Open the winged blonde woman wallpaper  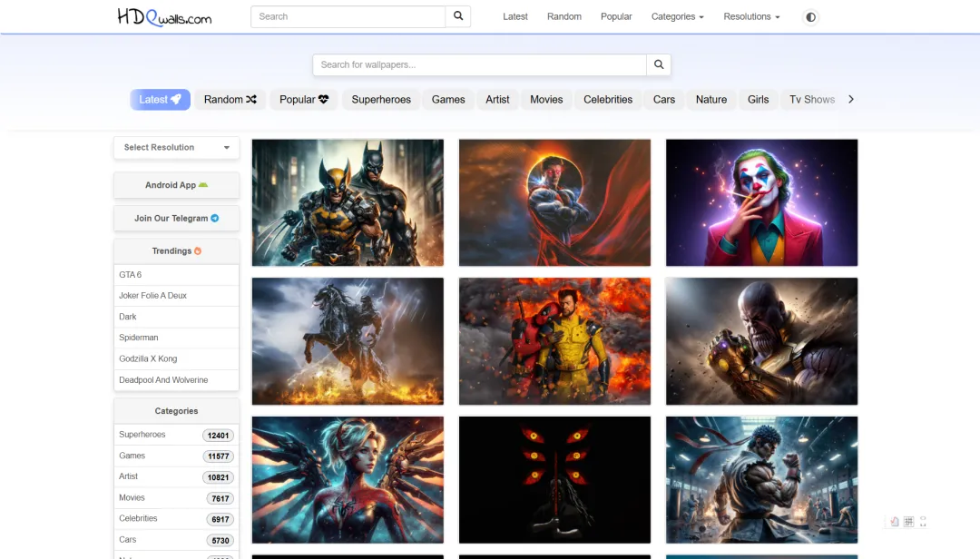pyautogui.click(x=348, y=479)
